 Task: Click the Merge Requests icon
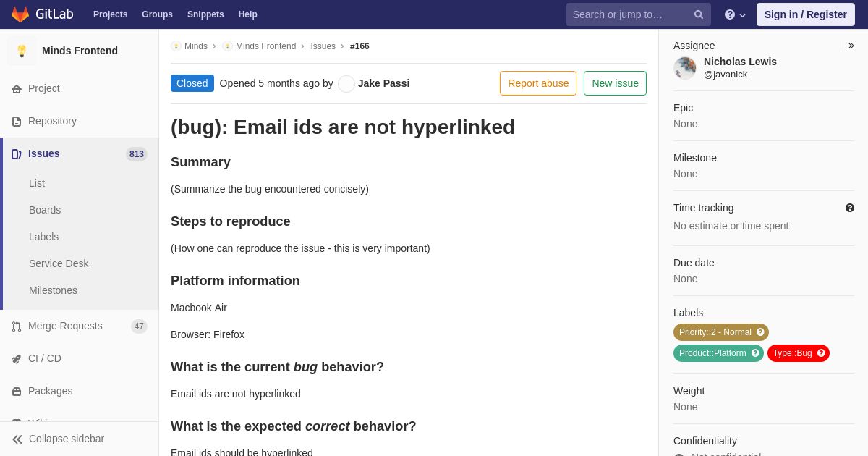pos(17,326)
